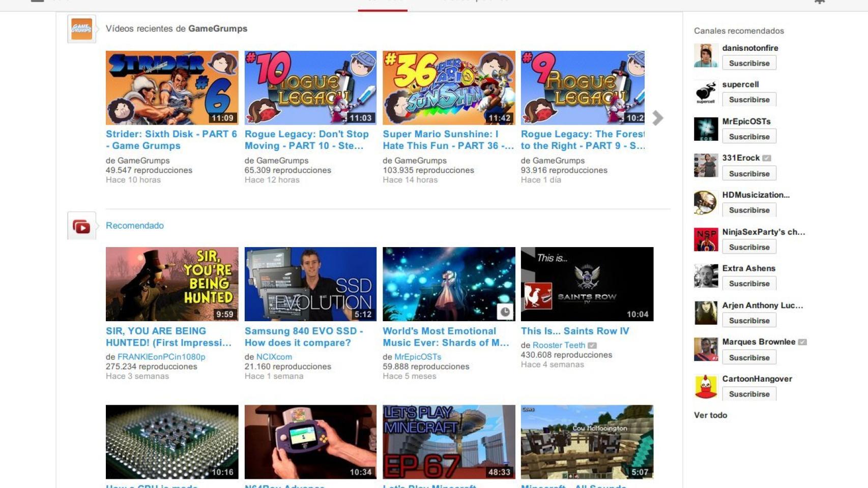868x488 pixels.
Task: Select the highlighted red-underlined navigation tab
Action: [383, 1]
